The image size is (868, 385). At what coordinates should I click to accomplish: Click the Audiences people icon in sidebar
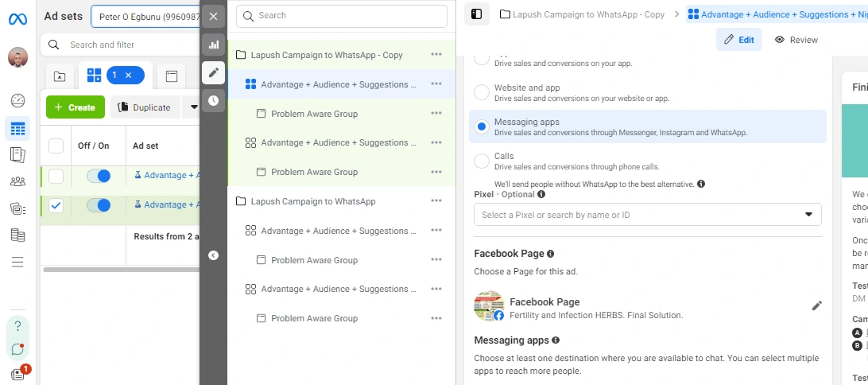click(x=17, y=181)
